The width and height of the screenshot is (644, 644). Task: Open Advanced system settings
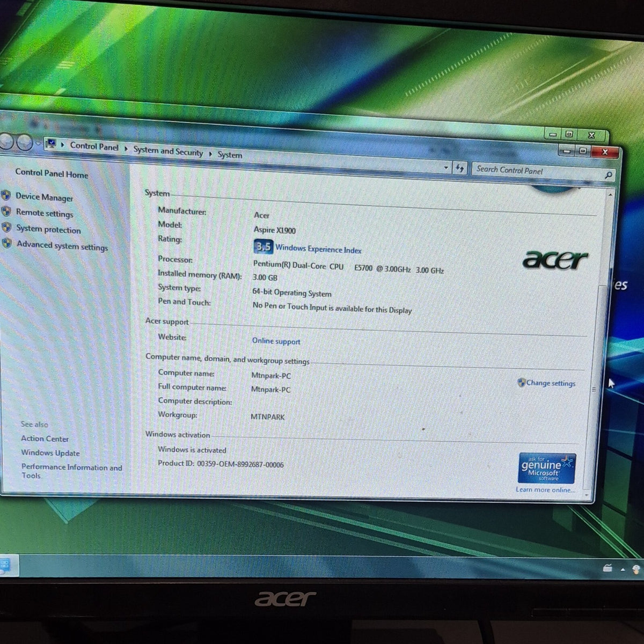pyautogui.click(x=62, y=246)
